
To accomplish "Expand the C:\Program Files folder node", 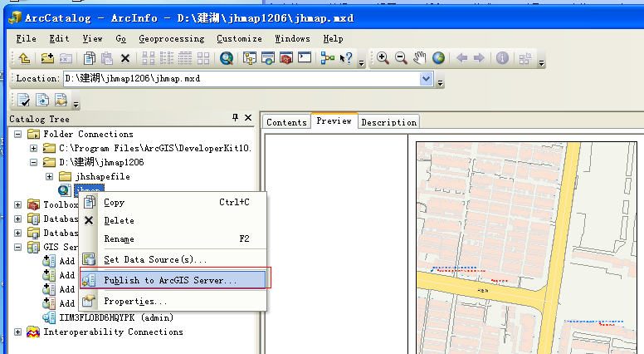I will coord(34,148).
